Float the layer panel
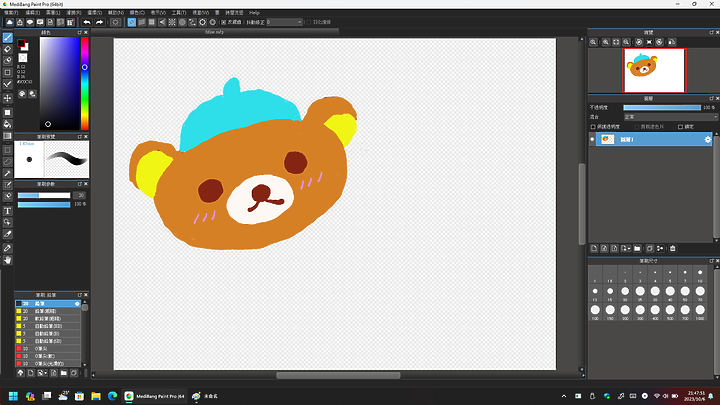The height and width of the screenshot is (405, 720). 711,99
